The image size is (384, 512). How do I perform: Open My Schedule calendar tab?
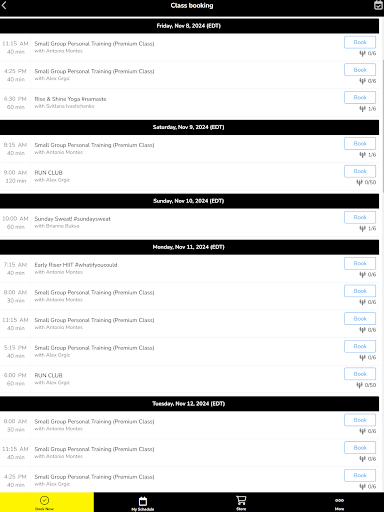point(143,503)
